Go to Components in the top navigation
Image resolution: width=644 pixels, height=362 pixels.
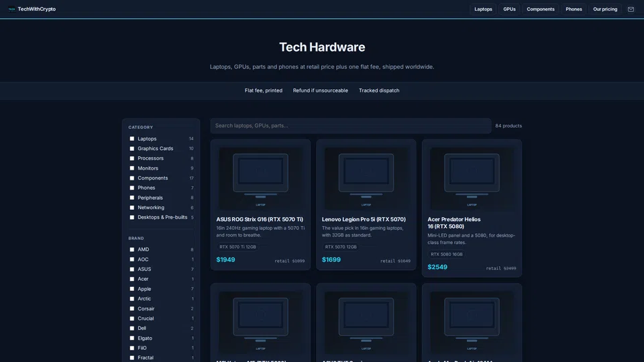coord(541,9)
